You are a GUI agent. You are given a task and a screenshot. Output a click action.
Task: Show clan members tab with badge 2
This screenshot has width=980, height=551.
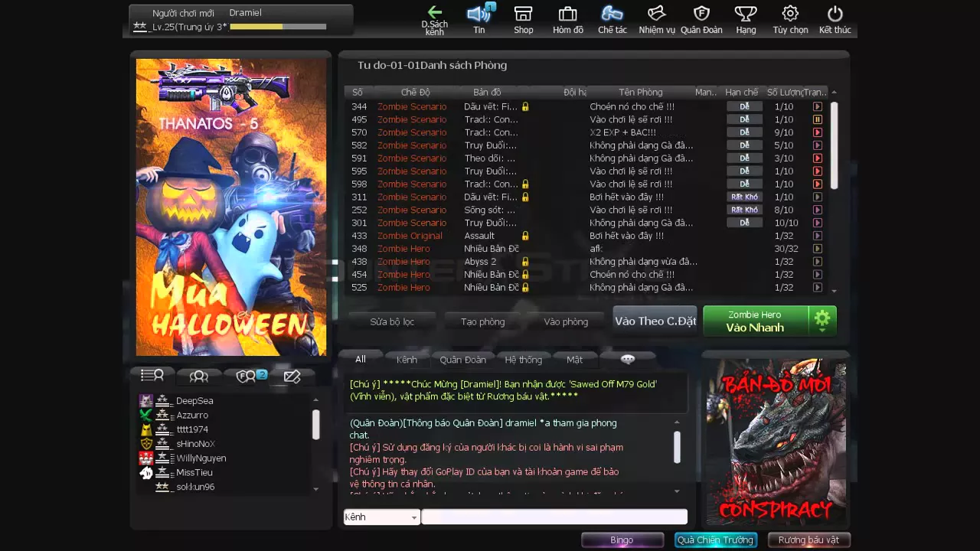pyautogui.click(x=246, y=376)
